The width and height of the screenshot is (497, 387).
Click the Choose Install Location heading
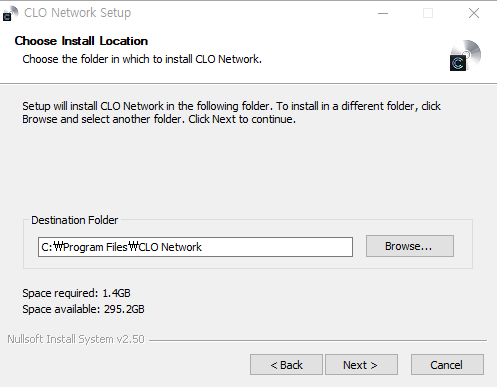pos(81,41)
